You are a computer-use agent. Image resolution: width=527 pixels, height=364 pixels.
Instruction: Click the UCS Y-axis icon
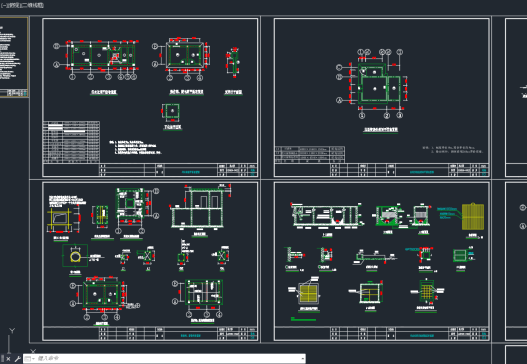point(12,331)
